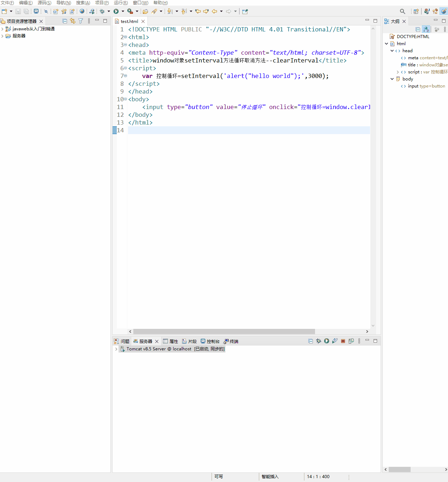Click the Save All icon
Screen dimensions: 448x482
coord(26,11)
